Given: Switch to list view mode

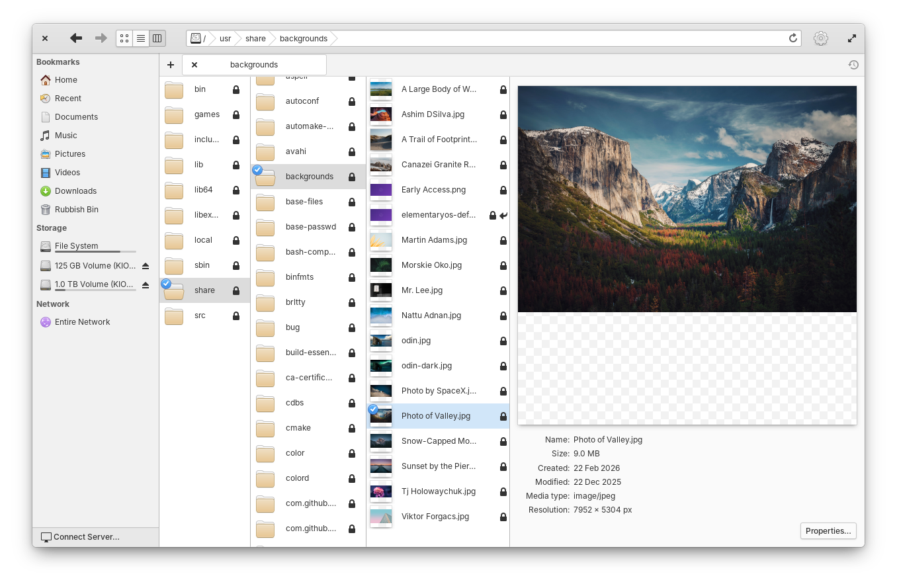Looking at the screenshot, I should [141, 38].
